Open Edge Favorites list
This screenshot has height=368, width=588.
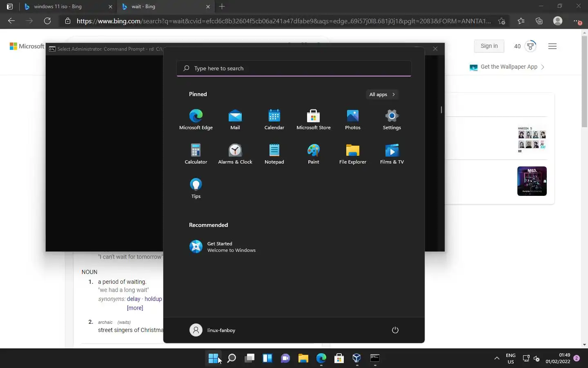point(521,21)
